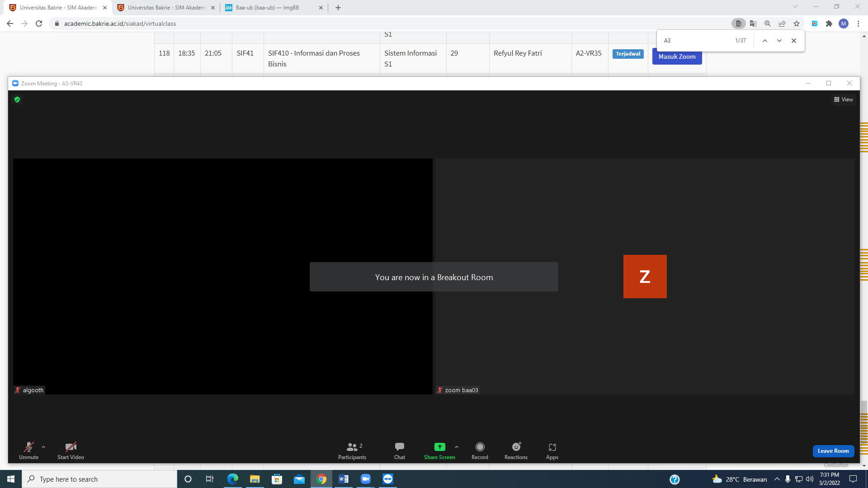
Task: Unmute the microphone in Zoom
Action: [28, 450]
